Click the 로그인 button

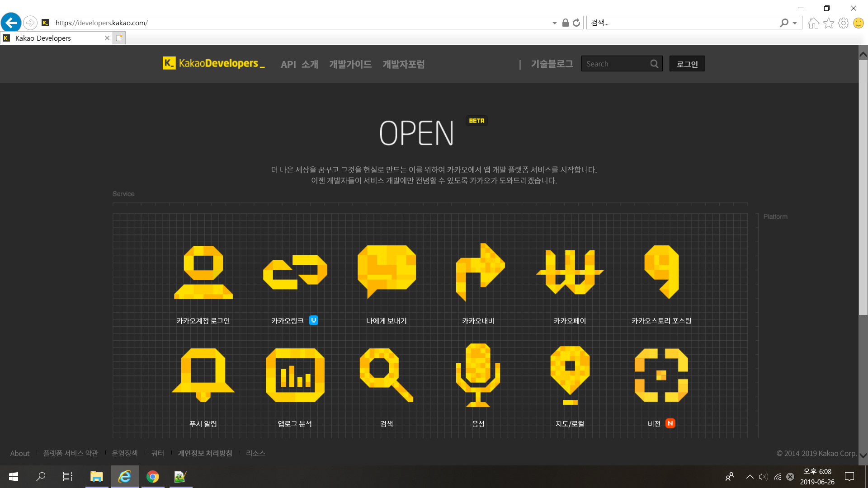click(687, 64)
